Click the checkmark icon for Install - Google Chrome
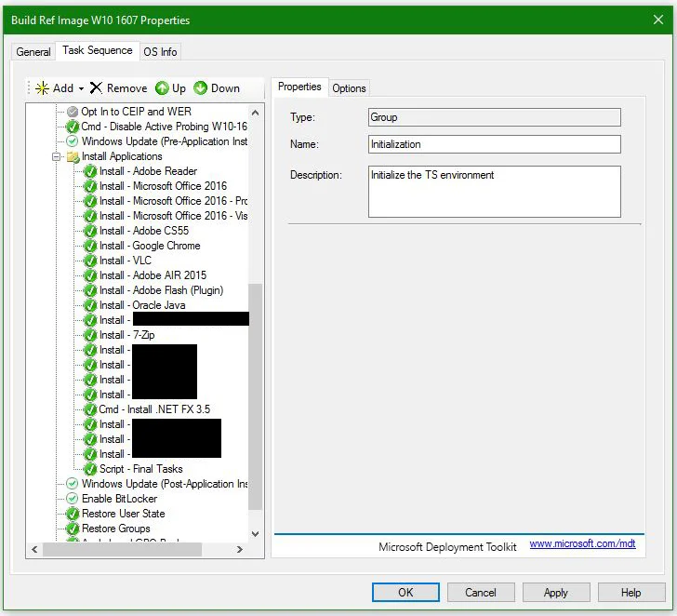 coord(90,246)
